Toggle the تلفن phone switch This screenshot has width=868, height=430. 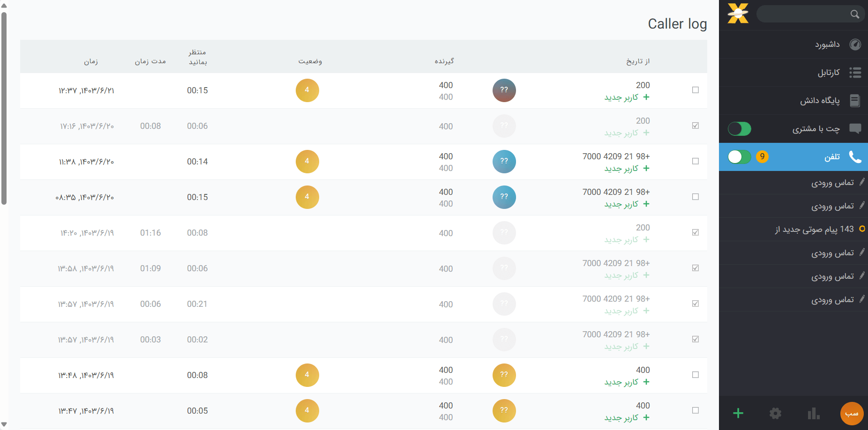tap(740, 157)
